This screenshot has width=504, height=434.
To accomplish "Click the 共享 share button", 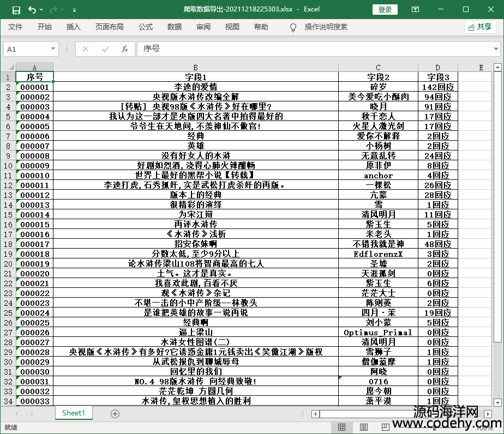I will pyautogui.click(x=480, y=27).
